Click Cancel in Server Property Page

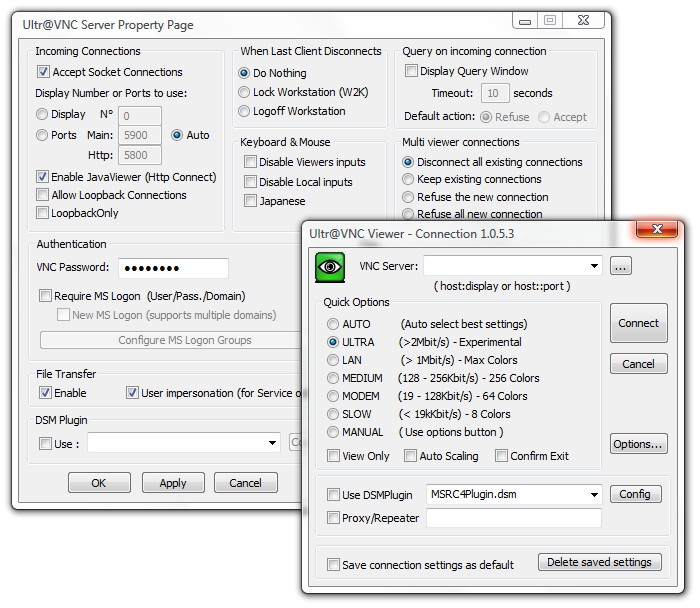coord(246,483)
